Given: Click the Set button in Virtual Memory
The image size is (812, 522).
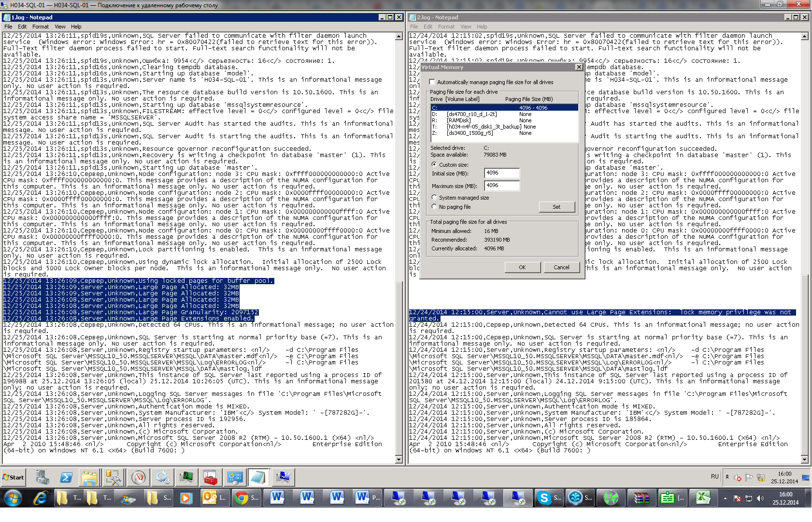Looking at the screenshot, I should click(557, 207).
